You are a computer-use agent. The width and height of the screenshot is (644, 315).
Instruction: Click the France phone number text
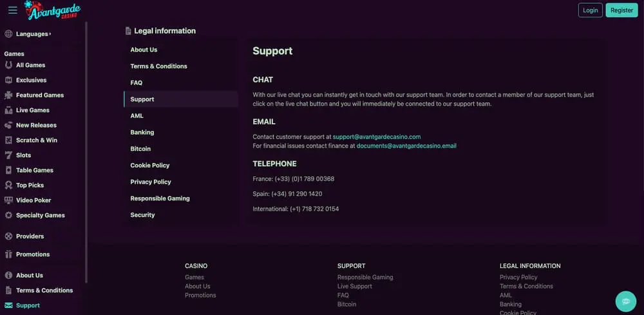point(293,179)
